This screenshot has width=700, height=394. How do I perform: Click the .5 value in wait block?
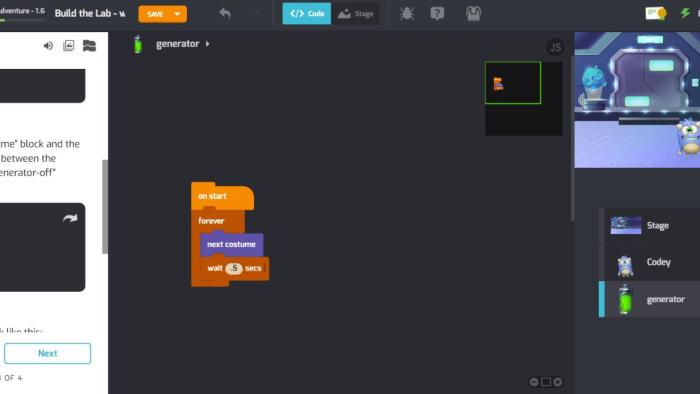233,268
